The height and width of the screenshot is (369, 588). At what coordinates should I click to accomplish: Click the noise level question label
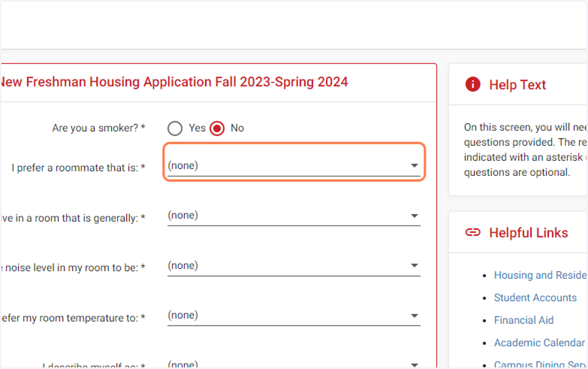coord(73,268)
